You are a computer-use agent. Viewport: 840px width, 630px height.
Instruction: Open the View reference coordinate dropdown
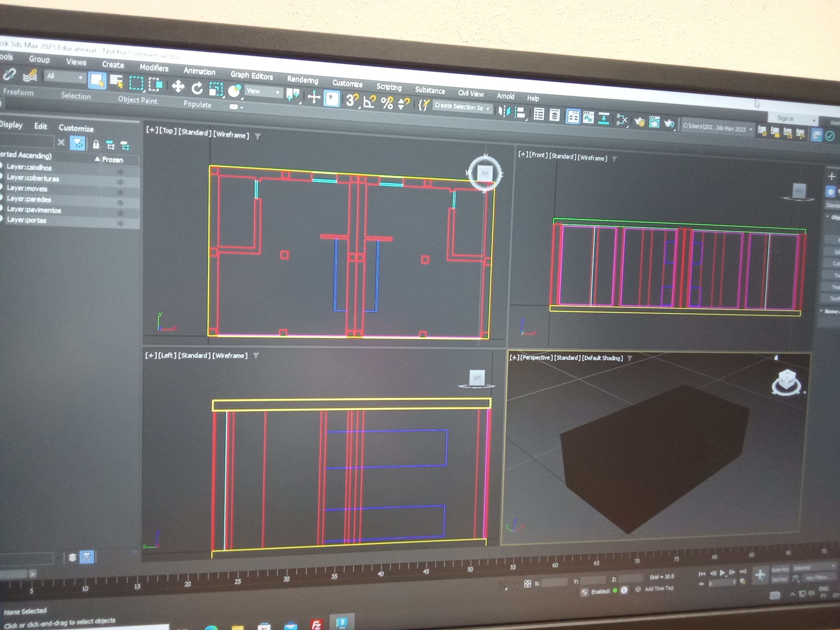click(263, 92)
